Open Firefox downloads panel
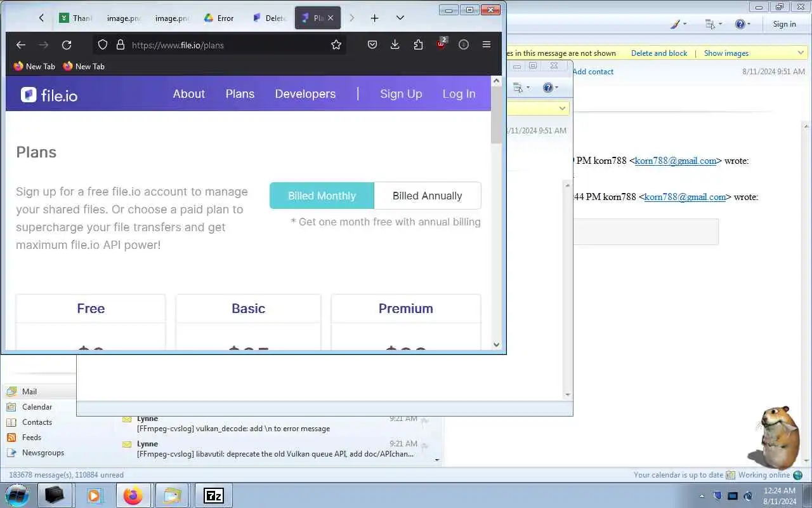812x508 pixels. coord(395,44)
